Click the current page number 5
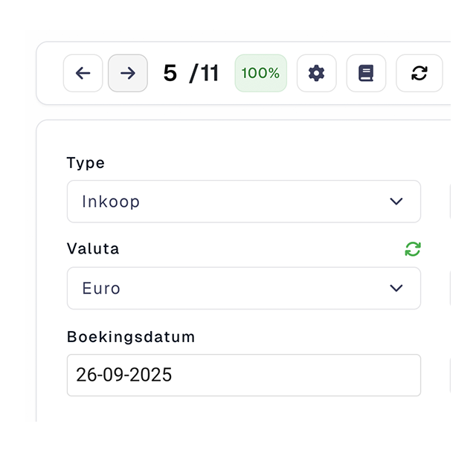Viewport: 476px width, 476px height. pos(170,74)
